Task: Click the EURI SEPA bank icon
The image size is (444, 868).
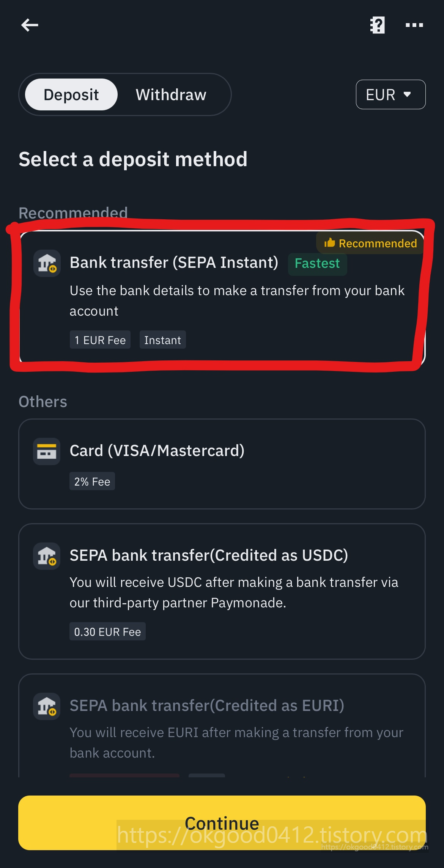Action: 47,706
